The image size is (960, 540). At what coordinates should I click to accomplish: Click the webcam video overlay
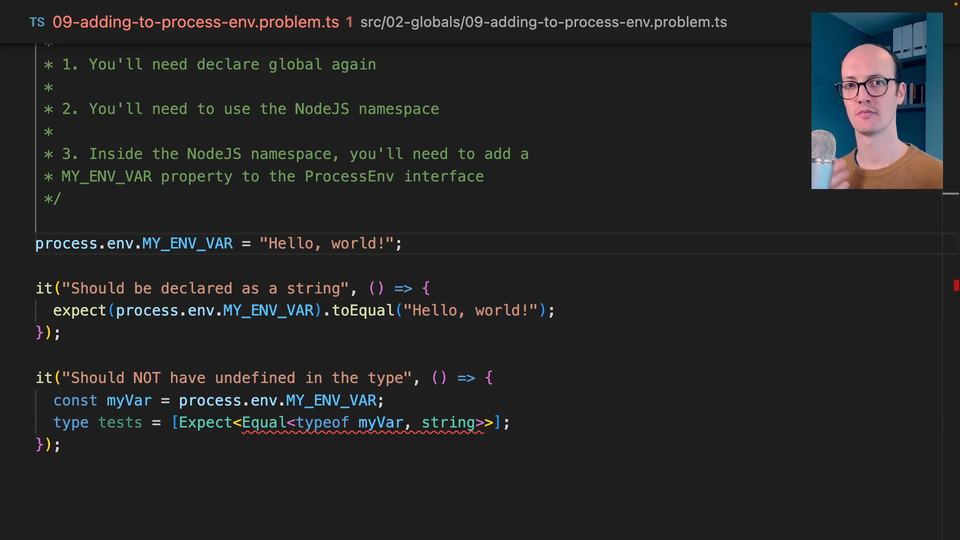(x=876, y=101)
